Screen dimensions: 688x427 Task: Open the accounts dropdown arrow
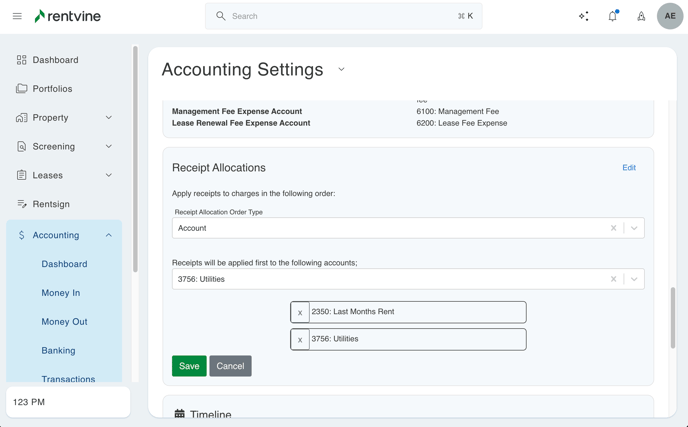[634, 279]
